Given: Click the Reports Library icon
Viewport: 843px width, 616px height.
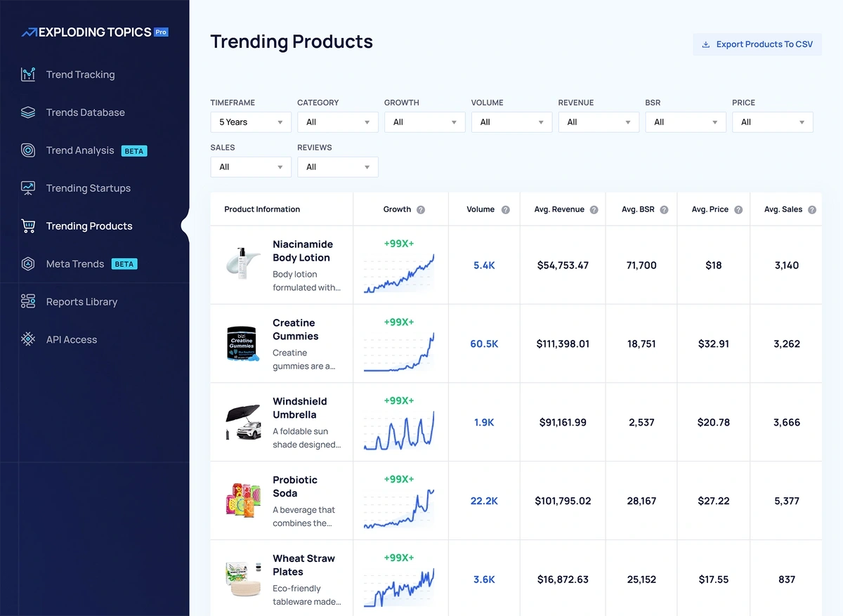Looking at the screenshot, I should (28, 302).
